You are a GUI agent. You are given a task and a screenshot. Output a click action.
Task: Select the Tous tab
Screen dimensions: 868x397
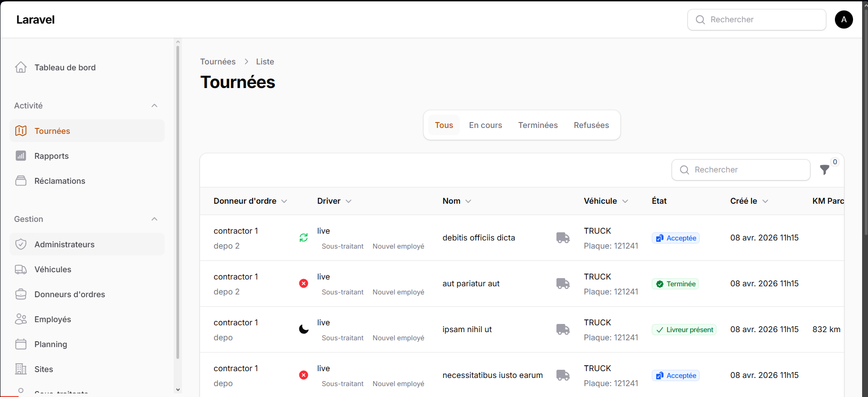pos(444,125)
